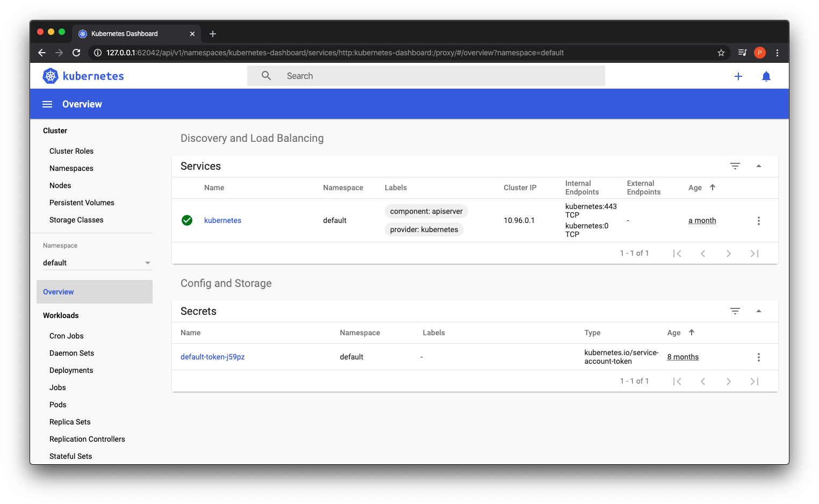
Task: Click cluster IP 10.96.0.1
Action: click(x=519, y=220)
